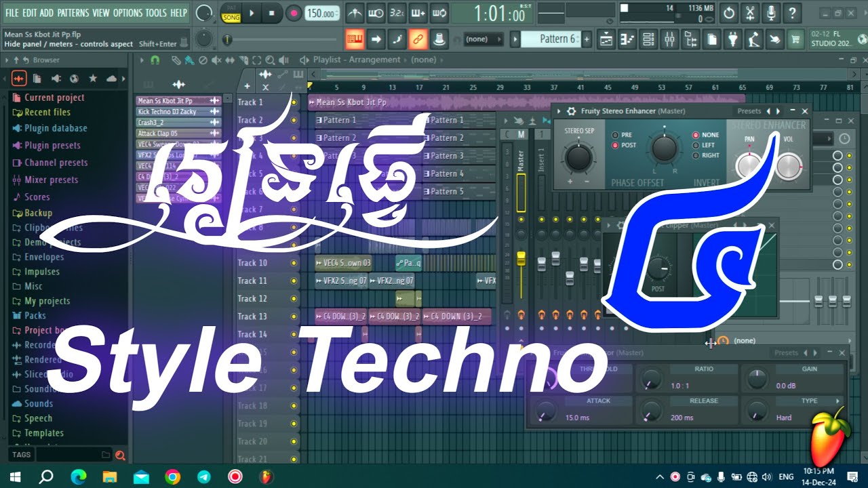Select invert RIGHT in Stereo Enhancer
The image size is (868, 488).
(705, 155)
